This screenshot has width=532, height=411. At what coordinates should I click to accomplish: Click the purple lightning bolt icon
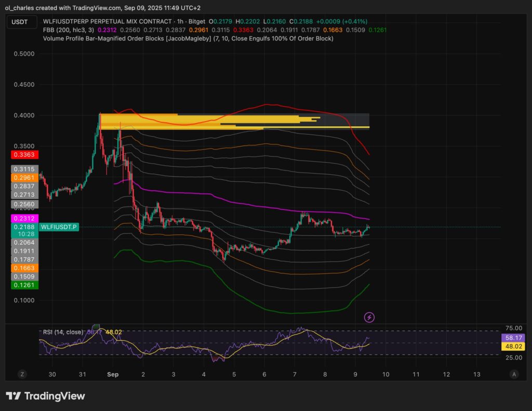[369, 317]
